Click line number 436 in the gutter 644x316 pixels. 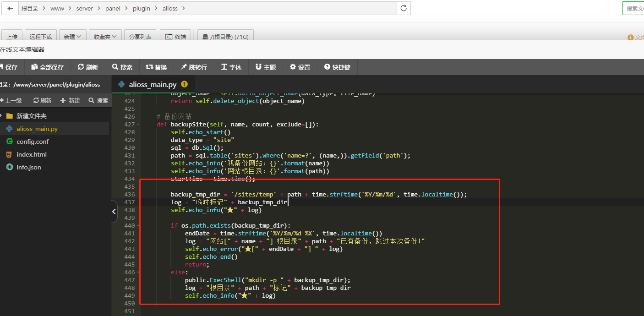pyautogui.click(x=130, y=194)
